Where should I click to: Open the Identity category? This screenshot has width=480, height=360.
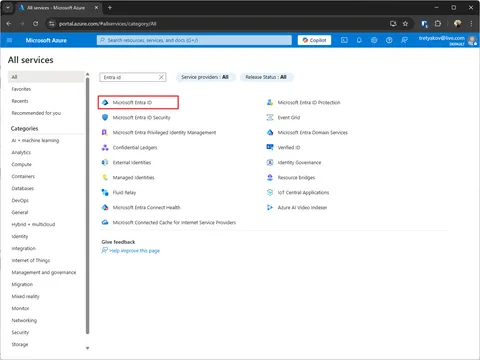pos(20,236)
